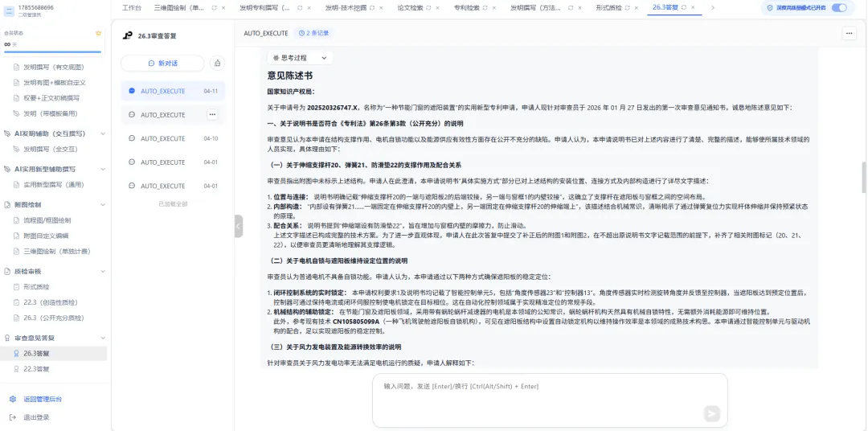Refresh the 发明-技术挖掘 tab
This screenshot has width=868, height=431.
click(372, 8)
